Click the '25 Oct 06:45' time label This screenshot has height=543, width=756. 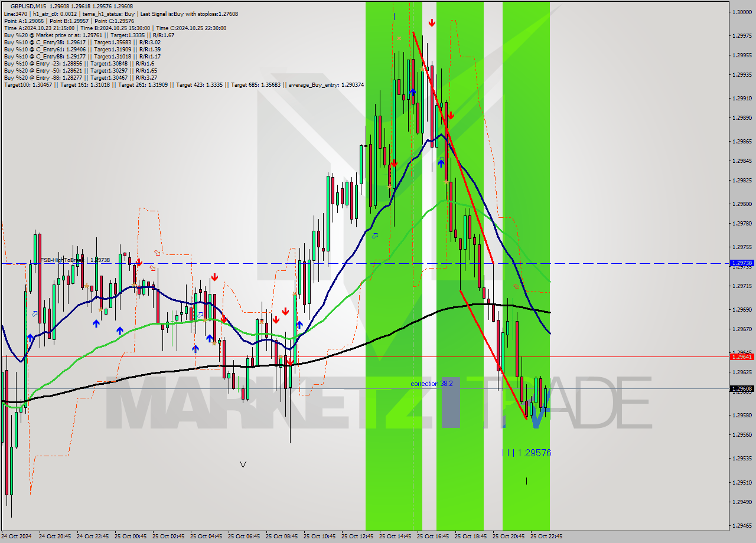click(244, 537)
